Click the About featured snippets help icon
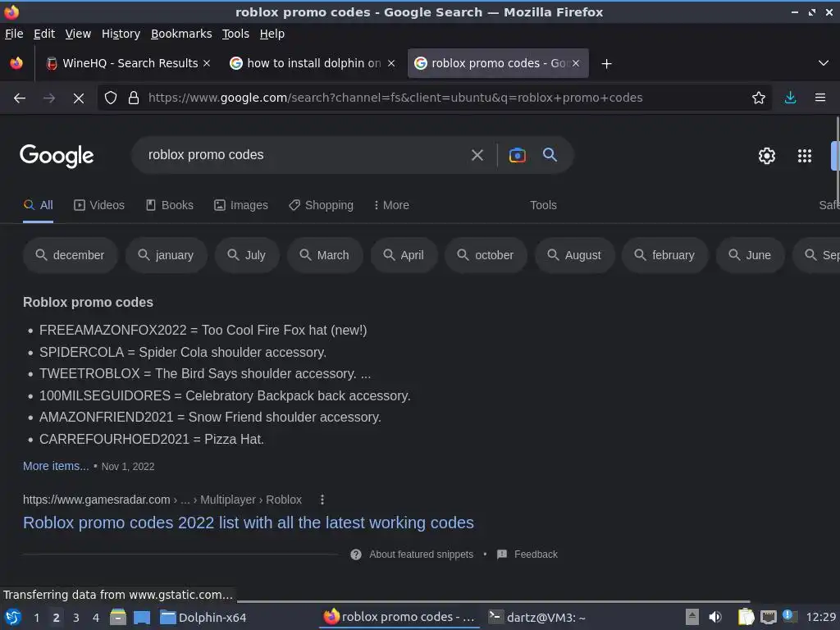Viewport: 840px width, 630px height. coord(356,555)
